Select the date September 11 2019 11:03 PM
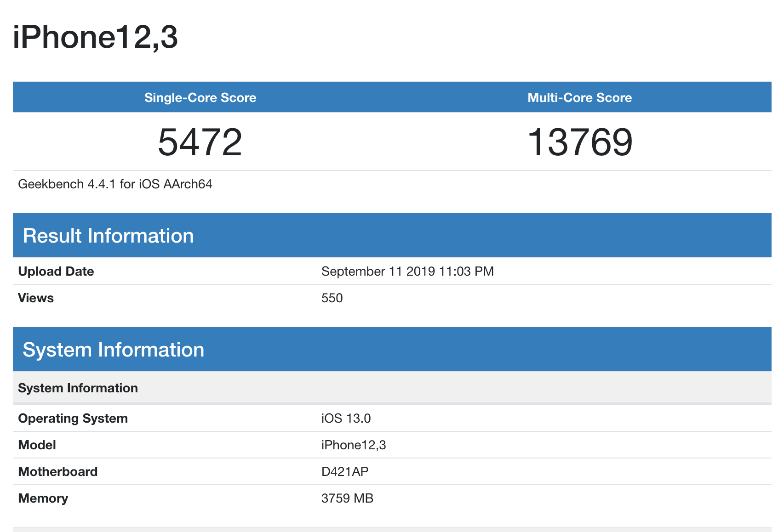Image resolution: width=778 pixels, height=532 pixels. pyautogui.click(x=407, y=272)
